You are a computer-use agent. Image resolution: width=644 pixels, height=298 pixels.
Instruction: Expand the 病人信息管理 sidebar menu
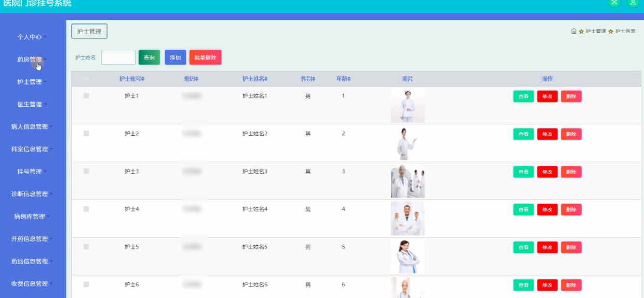[33, 126]
